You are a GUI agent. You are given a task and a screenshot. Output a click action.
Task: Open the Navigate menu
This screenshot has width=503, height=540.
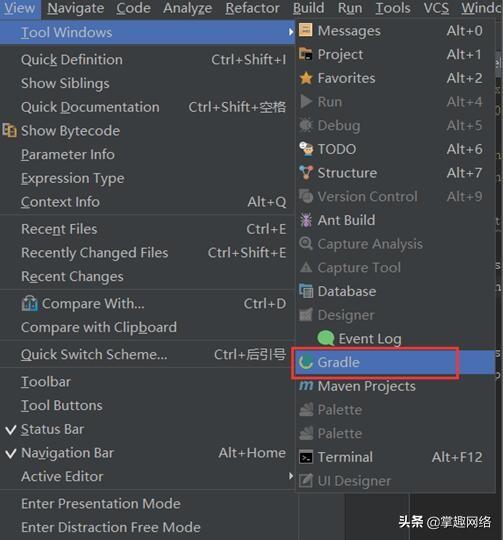[x=75, y=8]
